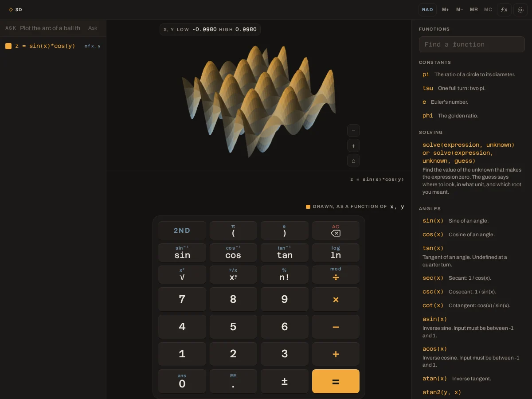Tap digit 4 on keypad
The width and height of the screenshot is (532, 399).
point(182,327)
